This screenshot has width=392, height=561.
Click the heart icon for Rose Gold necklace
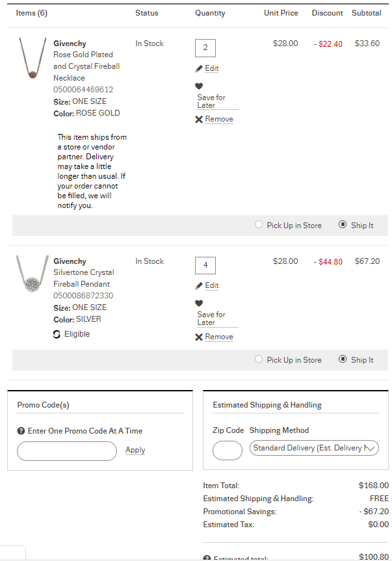coord(199,86)
